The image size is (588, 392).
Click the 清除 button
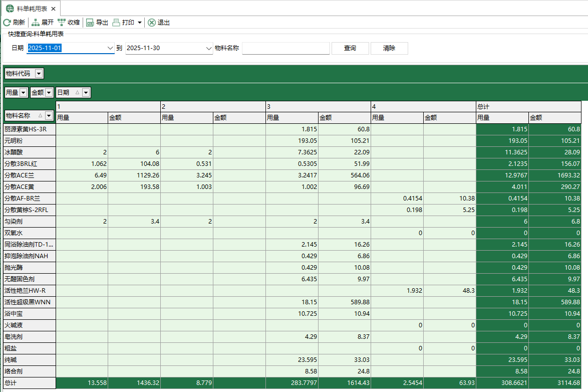pos(389,48)
